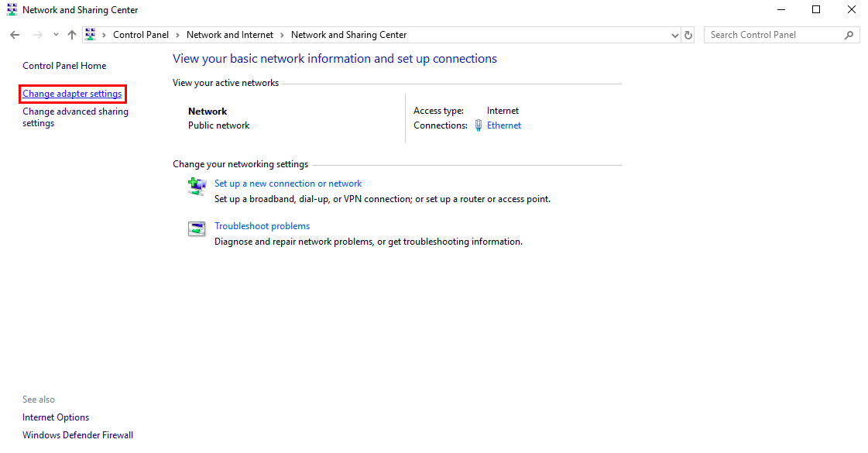The width and height of the screenshot is (868, 453).
Task: Click the Set up new connection icon
Action: (x=197, y=186)
